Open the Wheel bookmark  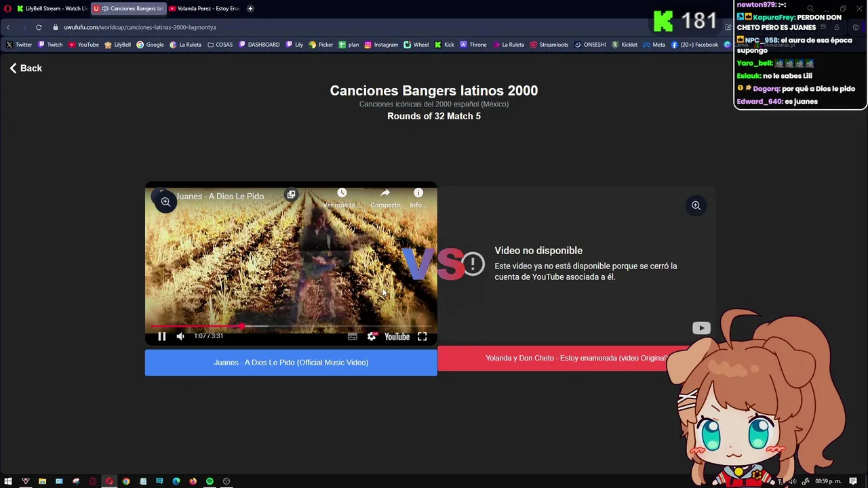(x=416, y=45)
